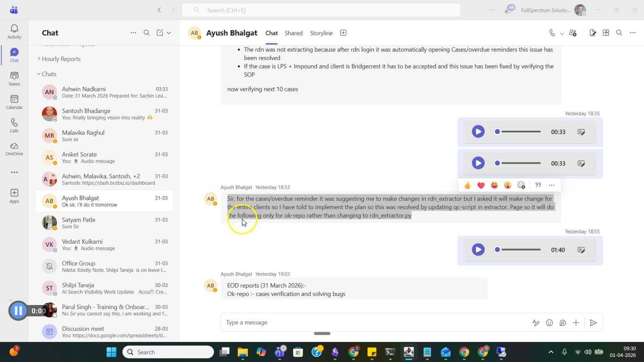
Task: Add a tab with the plus icon
Action: pos(343,33)
